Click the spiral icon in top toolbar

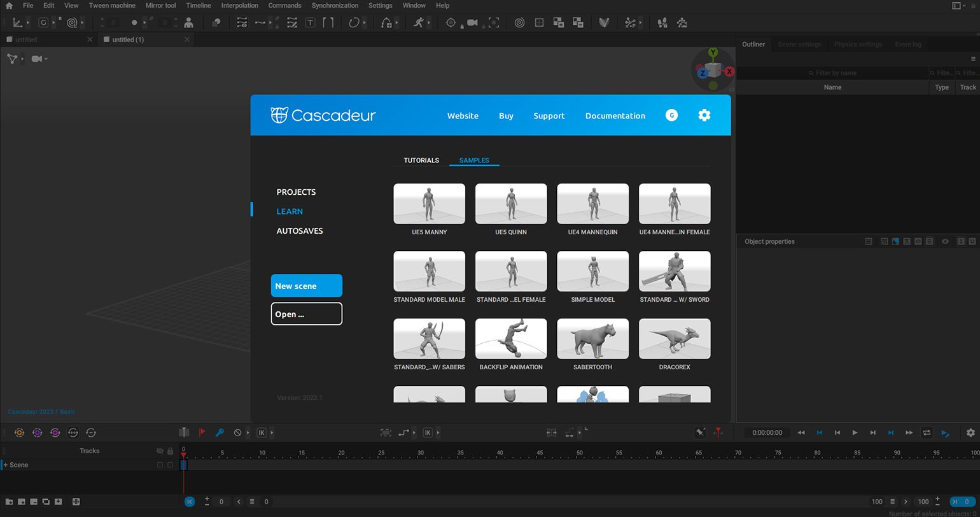(520, 22)
